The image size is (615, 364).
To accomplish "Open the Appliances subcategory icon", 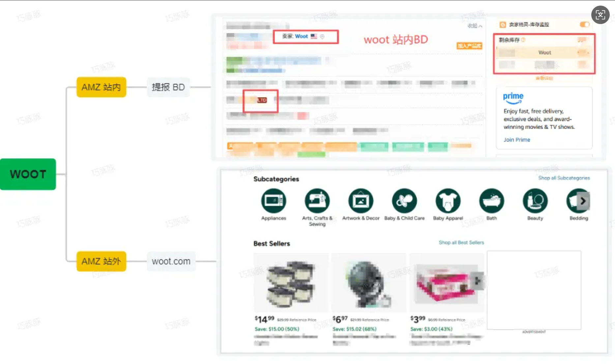I will coord(274,201).
